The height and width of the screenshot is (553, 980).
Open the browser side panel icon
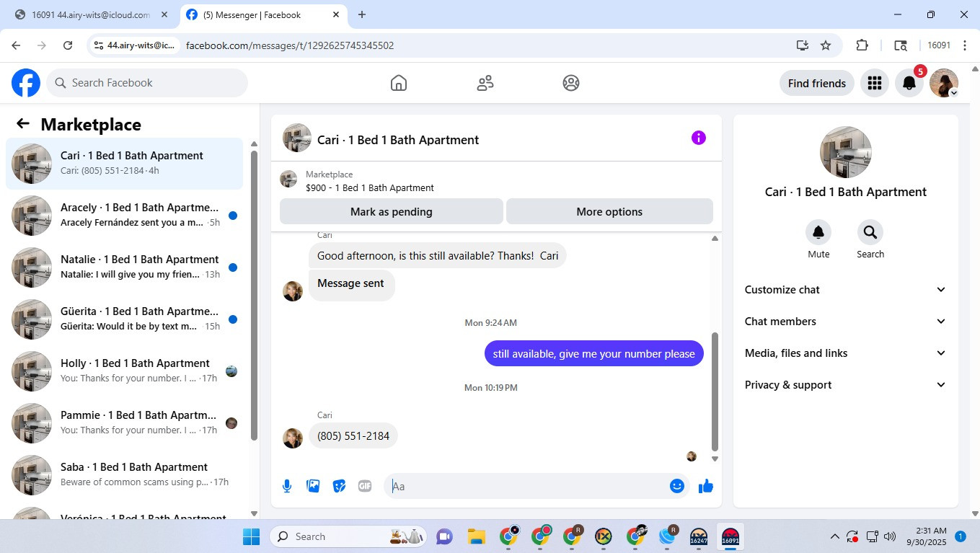click(x=901, y=45)
